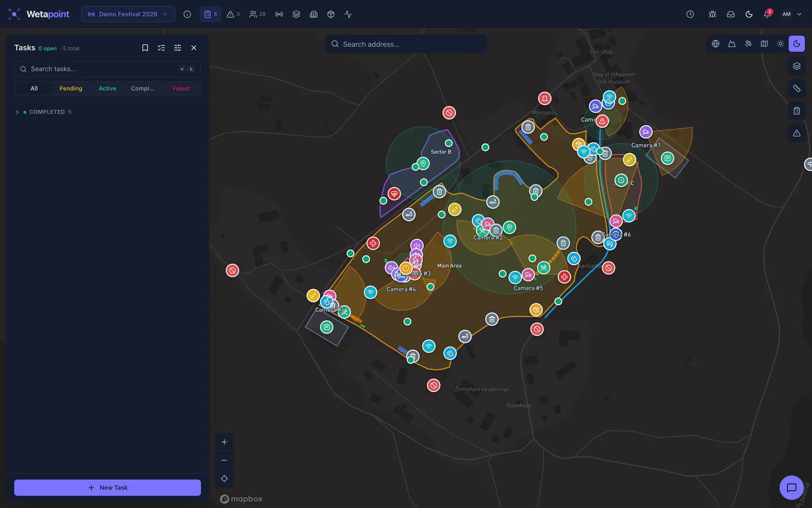
Task: Click red bell marker near Monopolis
Action: [x=545, y=99]
